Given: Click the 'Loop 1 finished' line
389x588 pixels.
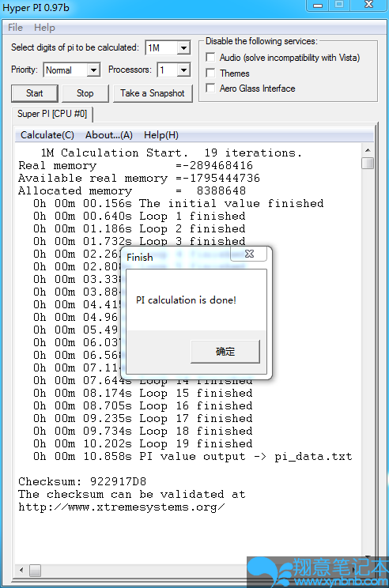Looking at the screenshot, I should (x=139, y=216).
